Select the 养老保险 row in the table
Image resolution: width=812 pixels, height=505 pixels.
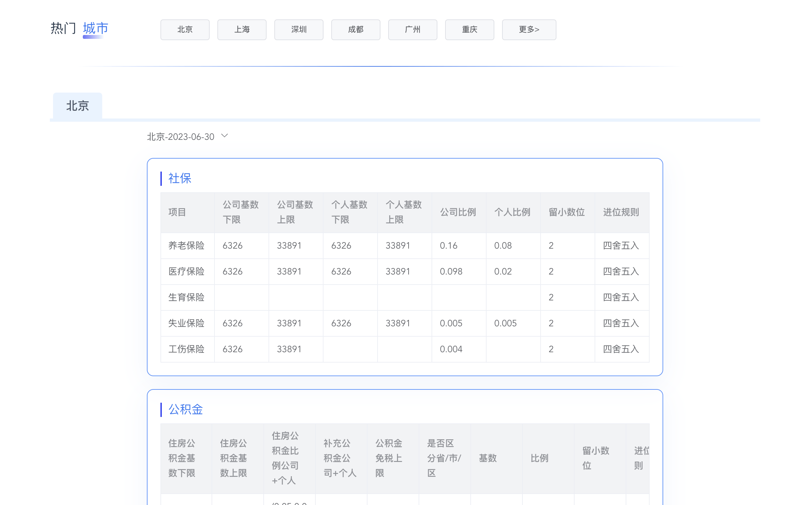(186, 245)
